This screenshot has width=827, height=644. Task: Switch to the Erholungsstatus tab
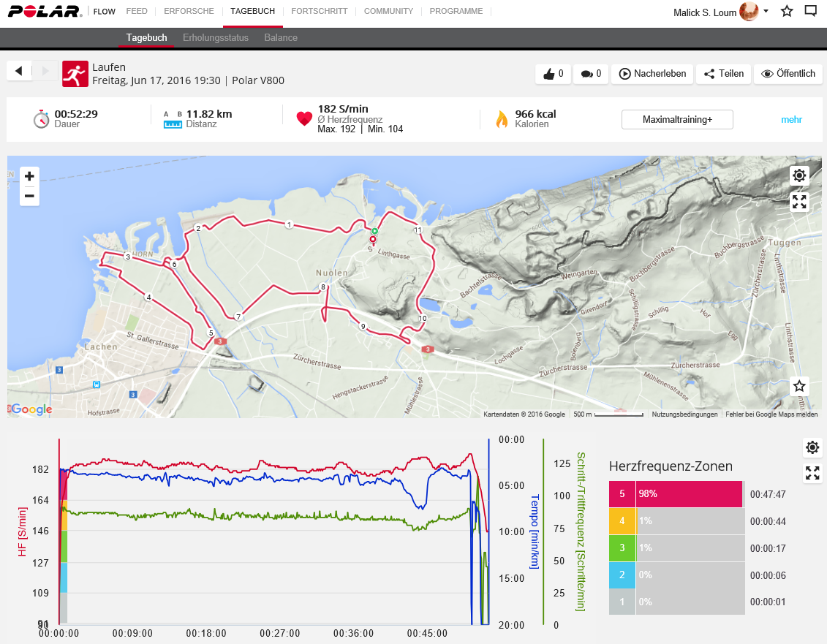216,37
